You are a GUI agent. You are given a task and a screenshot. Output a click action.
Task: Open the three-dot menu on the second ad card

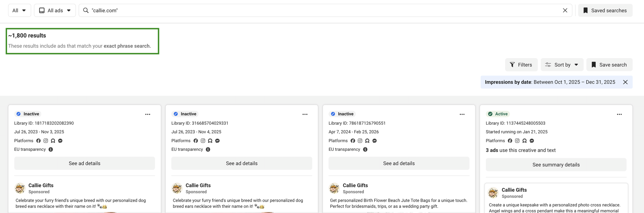pyautogui.click(x=305, y=114)
